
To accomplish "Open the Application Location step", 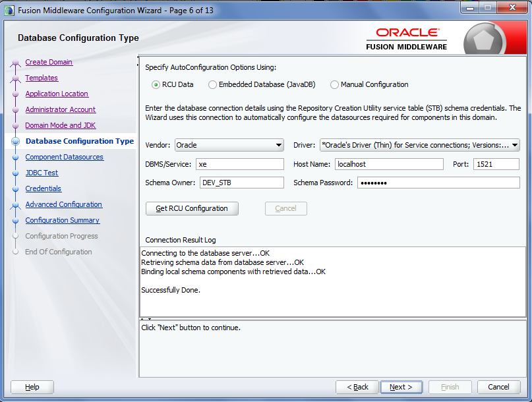I will [57, 94].
